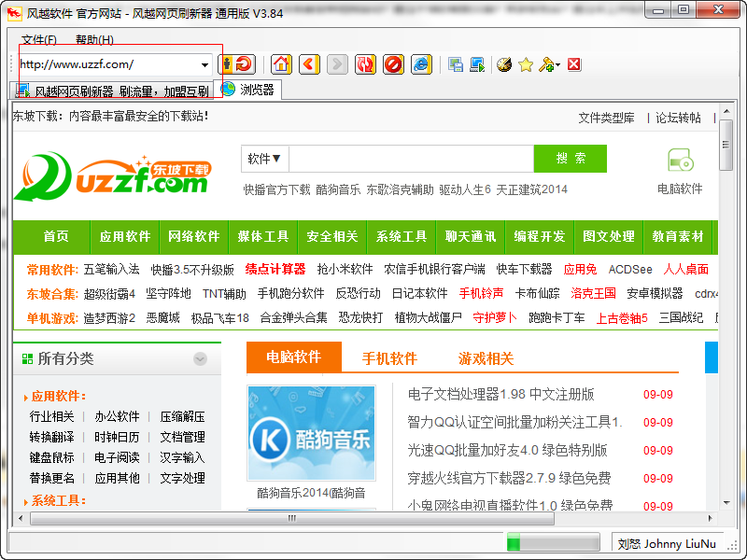
Task: Select the 电脑软件 orange content tab
Action: point(294,357)
